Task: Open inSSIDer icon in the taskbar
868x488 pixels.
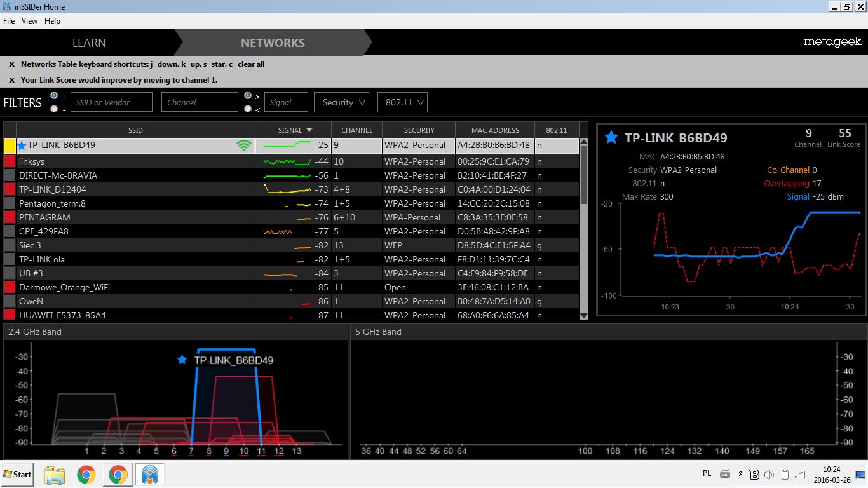Action: (150, 475)
